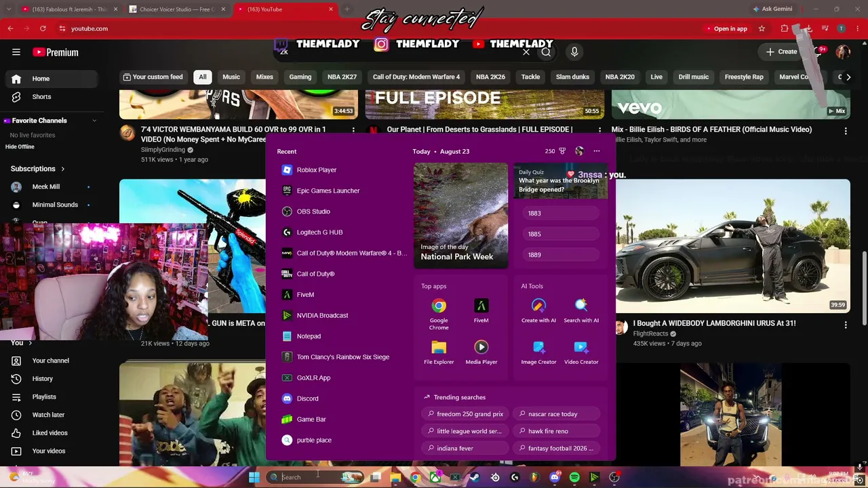Viewport: 868px width, 488px height.
Task: Bookmark this page with the star icon
Action: (x=762, y=28)
